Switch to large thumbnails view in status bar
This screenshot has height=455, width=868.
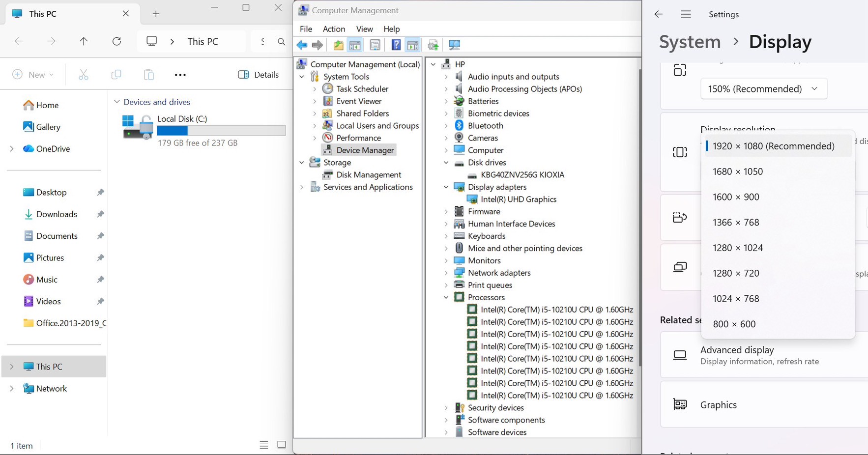click(x=282, y=445)
